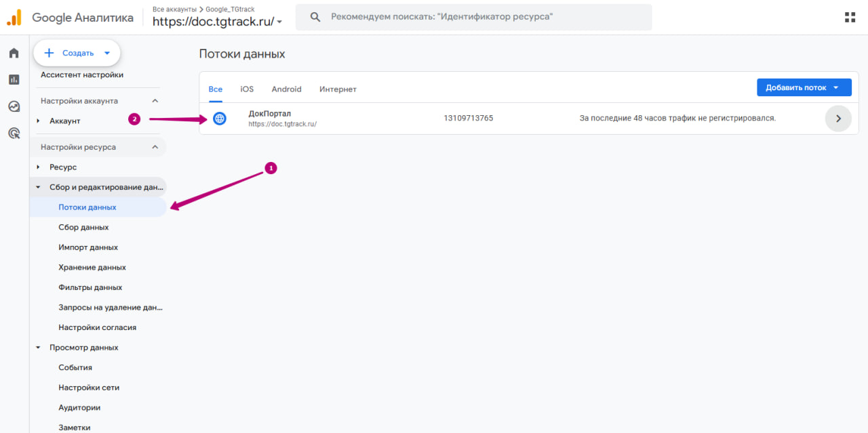Switch to the Android tab
The image size is (868, 433).
(286, 89)
